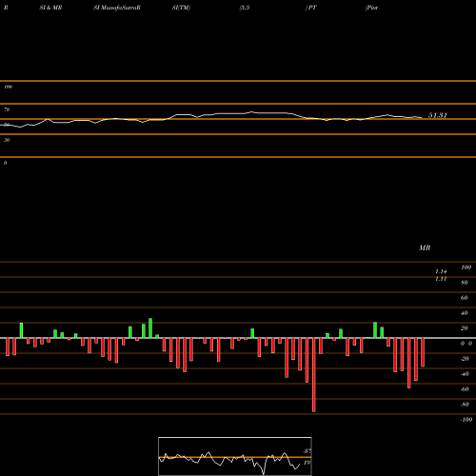
Task: Click the -40 label on lower right axis
Action: [465, 374]
